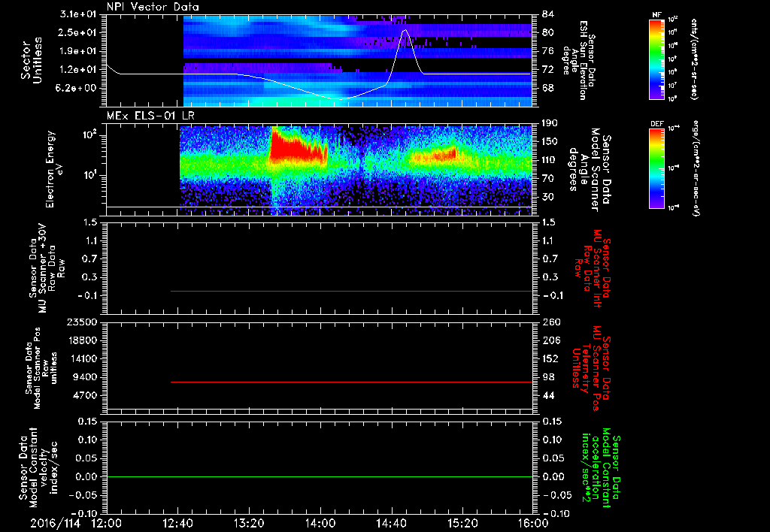
Task: Click the '84' Sun Elevation axis value
Action: (548, 14)
